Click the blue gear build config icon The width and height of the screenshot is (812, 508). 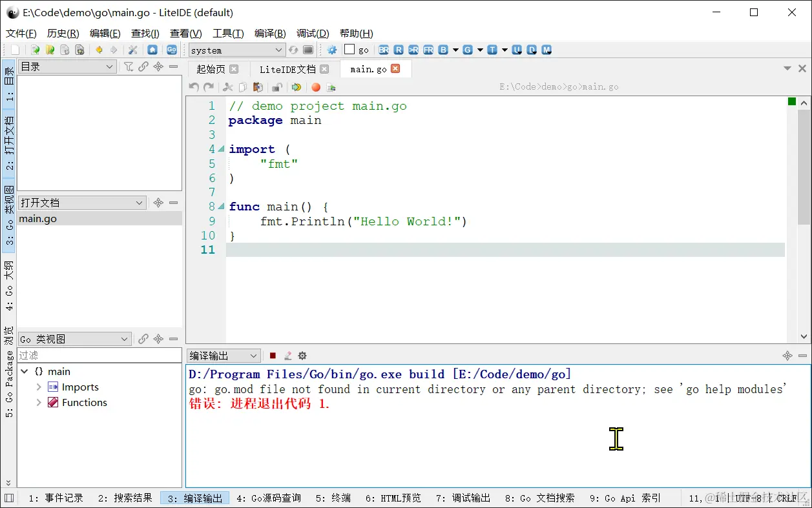(332, 50)
